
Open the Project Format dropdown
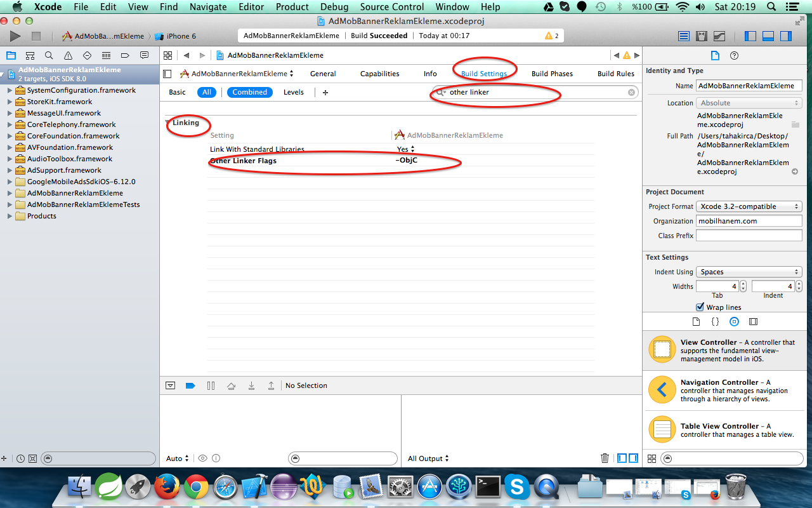pyautogui.click(x=749, y=206)
